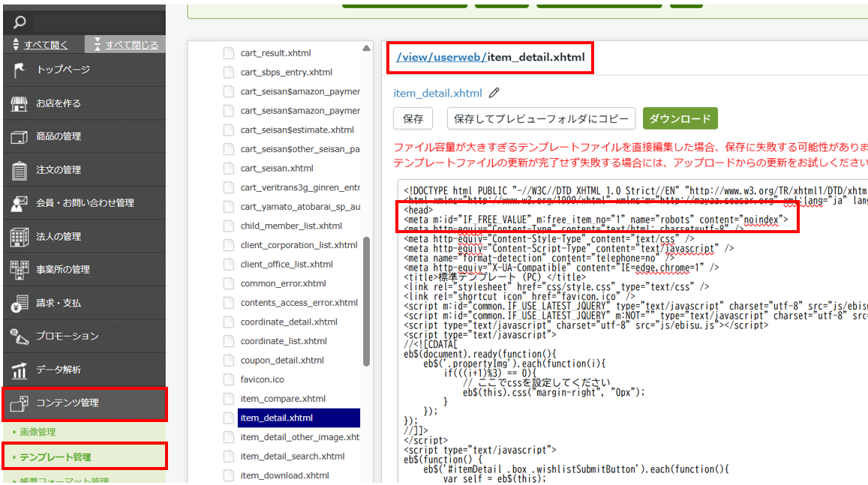Image resolution: width=868 pixels, height=485 pixels.
Task: Select cart_result.xhtml in file list
Action: [275, 53]
